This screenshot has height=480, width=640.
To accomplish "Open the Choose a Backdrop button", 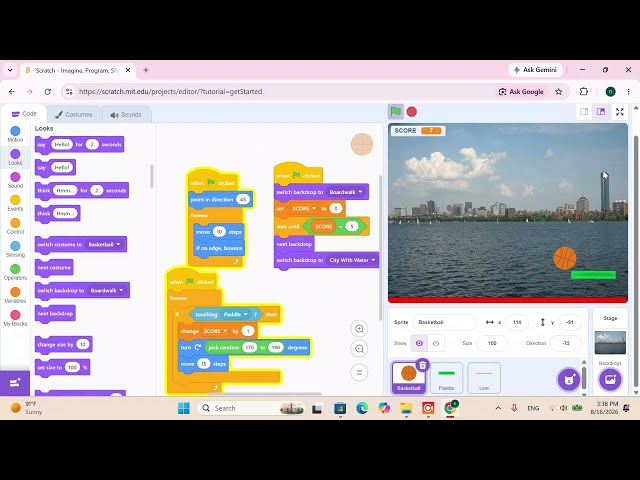I will pos(610,379).
